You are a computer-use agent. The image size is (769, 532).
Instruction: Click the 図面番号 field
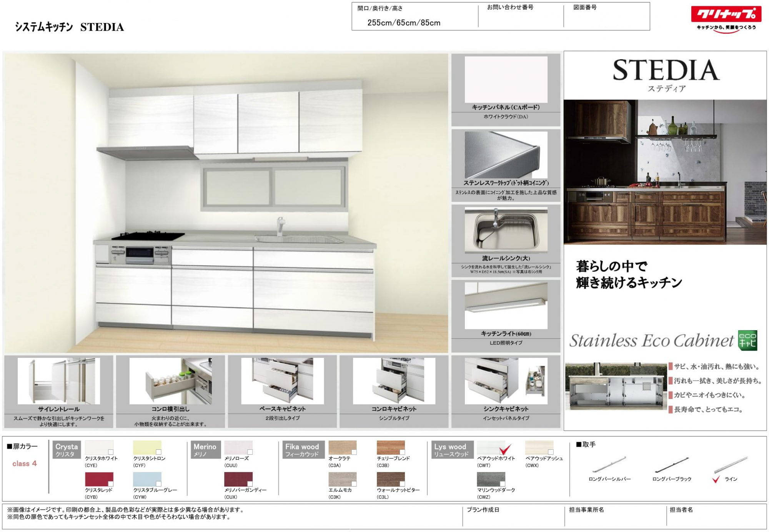606,16
